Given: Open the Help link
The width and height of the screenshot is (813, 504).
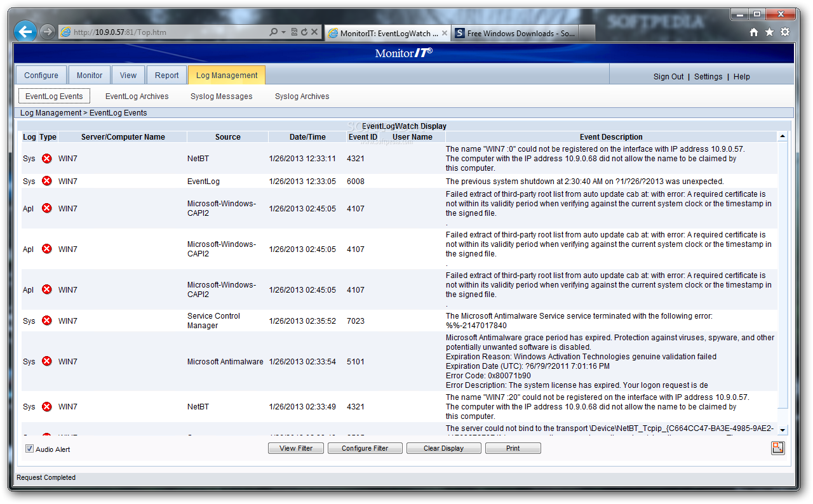Looking at the screenshot, I should [x=742, y=76].
